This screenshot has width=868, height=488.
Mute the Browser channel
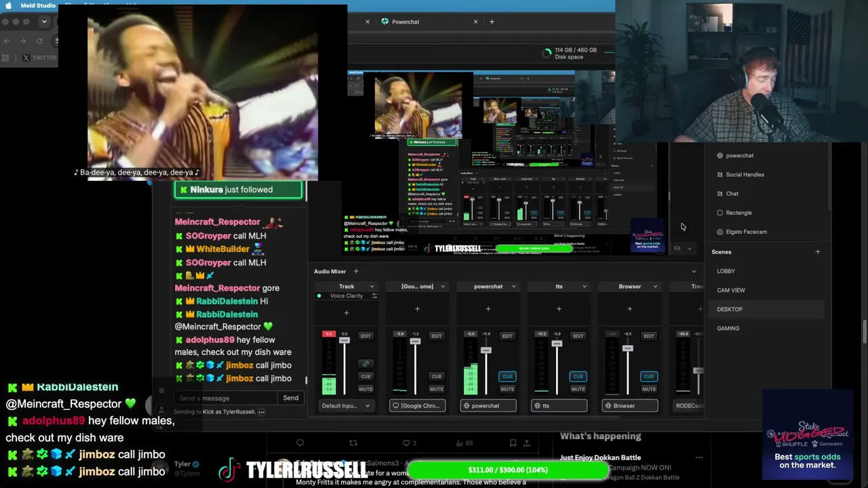tap(649, 389)
